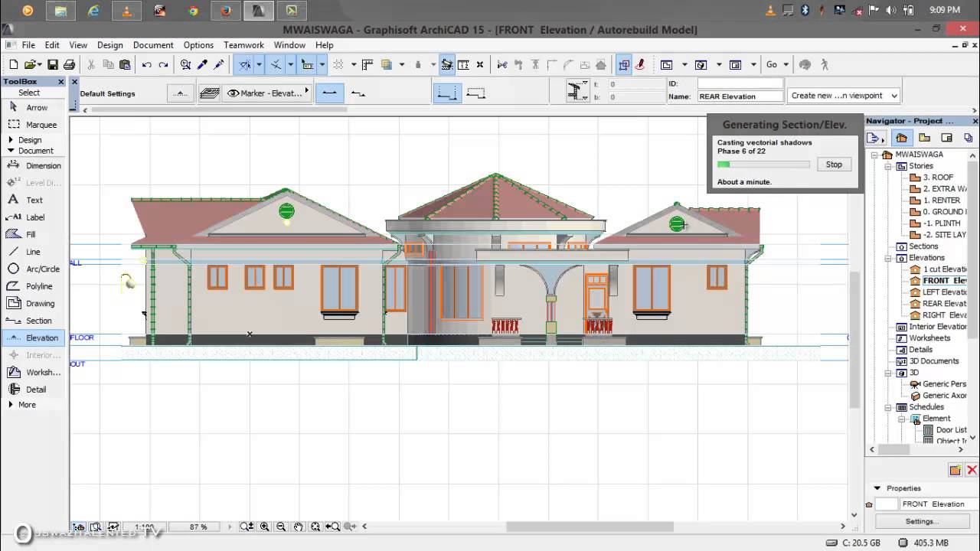Click the Undo arrow icon
Screen dimensions: 980x551
(146, 65)
